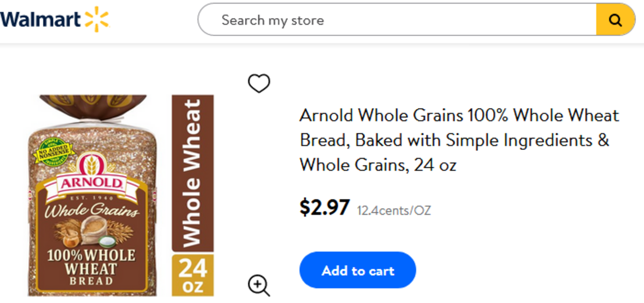Image resolution: width=644 pixels, height=303 pixels.
Task: Click the gold '24 oz' size badge
Action: 193,275
